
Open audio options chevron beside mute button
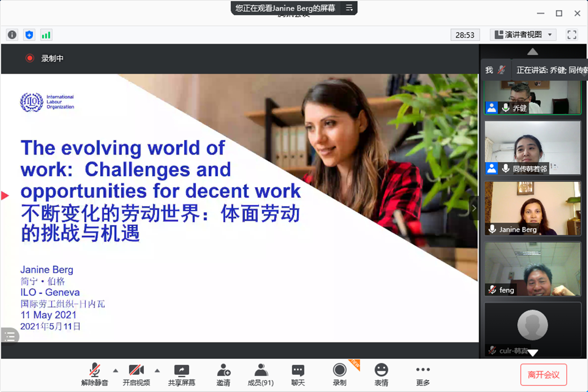116,371
